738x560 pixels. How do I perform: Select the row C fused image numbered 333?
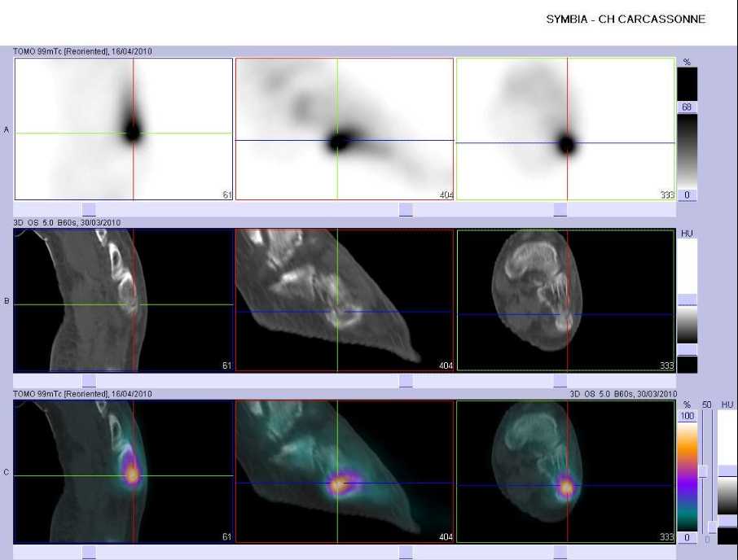(565, 471)
